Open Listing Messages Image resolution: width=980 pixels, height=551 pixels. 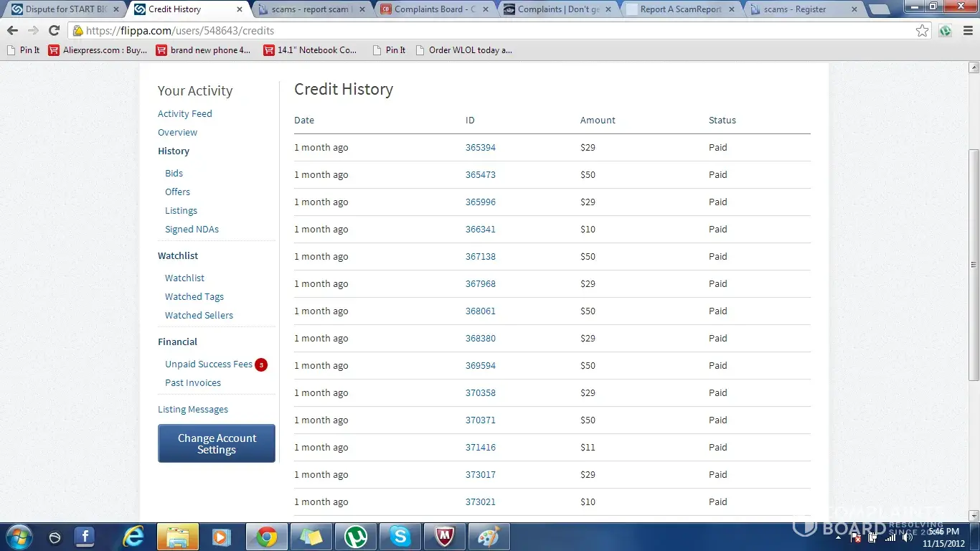(193, 410)
